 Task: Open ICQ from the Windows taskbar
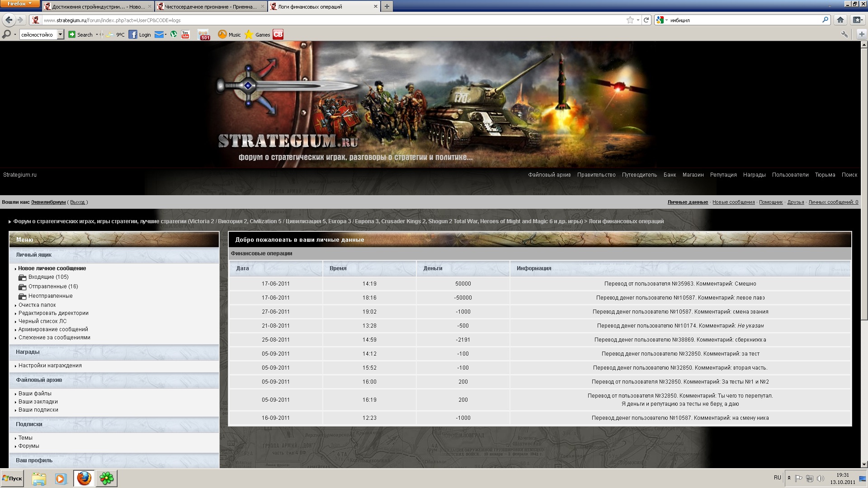pyautogui.click(x=107, y=479)
